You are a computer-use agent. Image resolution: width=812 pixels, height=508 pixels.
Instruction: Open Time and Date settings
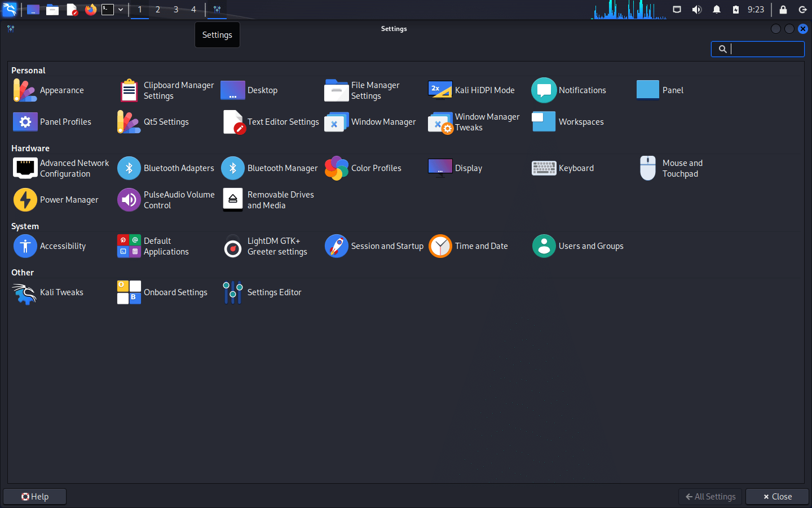coord(469,246)
